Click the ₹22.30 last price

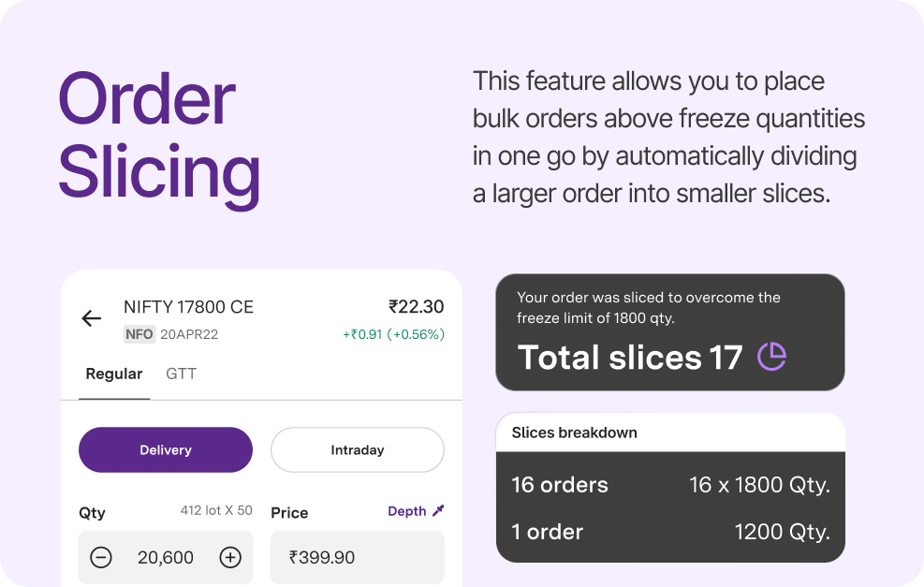pos(416,307)
